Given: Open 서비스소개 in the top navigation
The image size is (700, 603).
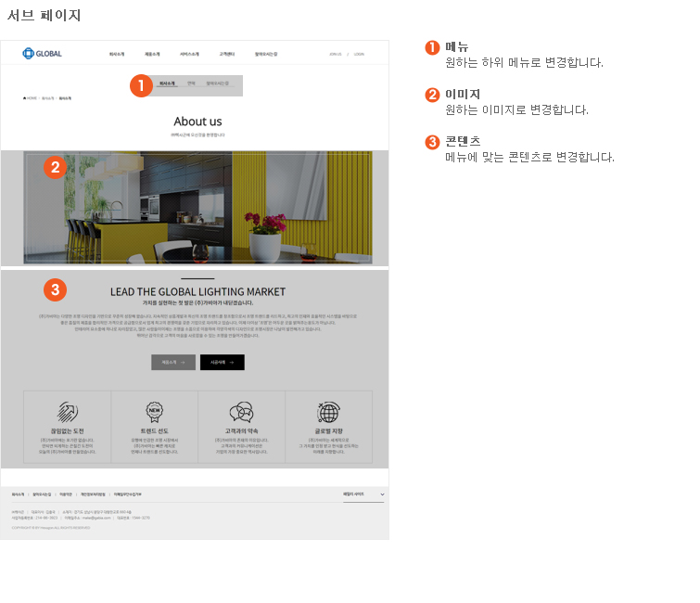Looking at the screenshot, I should coord(189,54).
